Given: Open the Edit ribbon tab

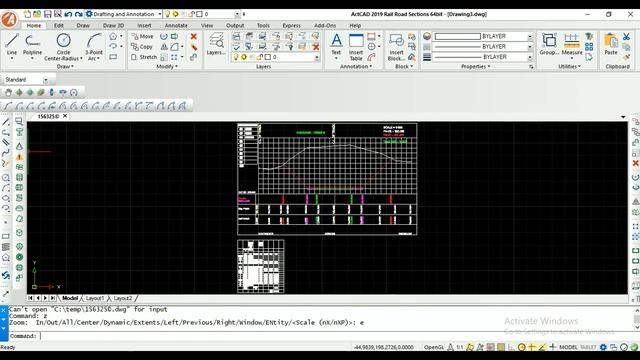Looking at the screenshot, I should pyautogui.click(x=59, y=25).
